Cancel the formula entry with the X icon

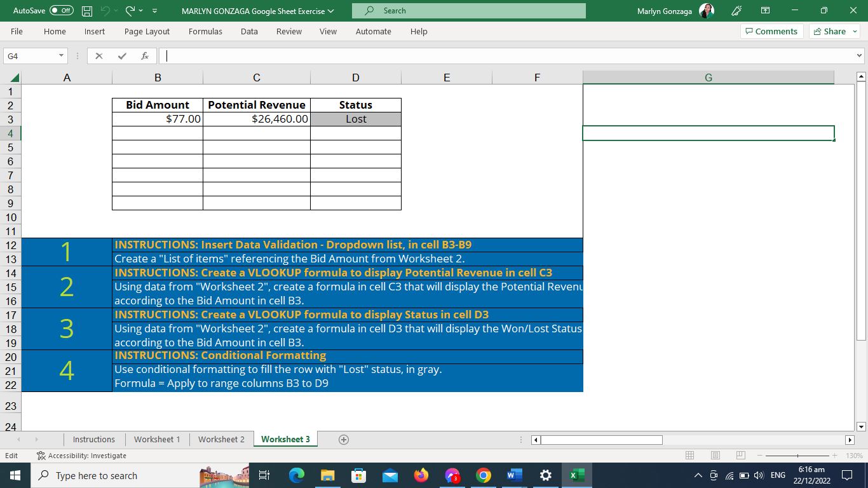click(x=98, y=56)
